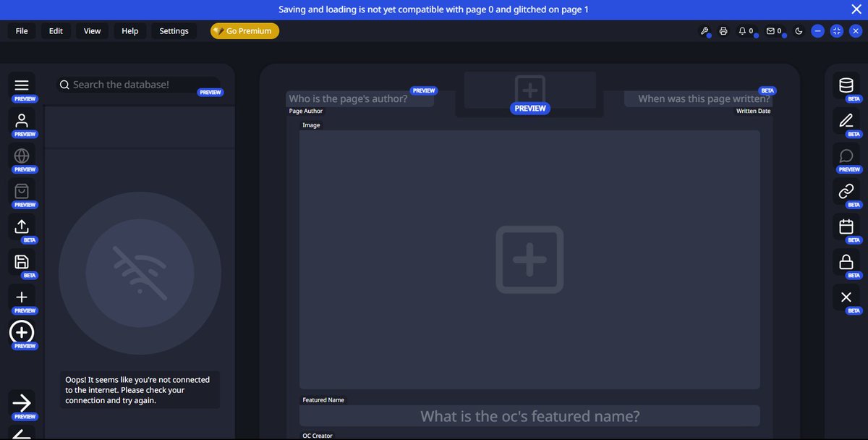Click the Search the database field
This screenshot has width=868, height=440.
pos(137,85)
